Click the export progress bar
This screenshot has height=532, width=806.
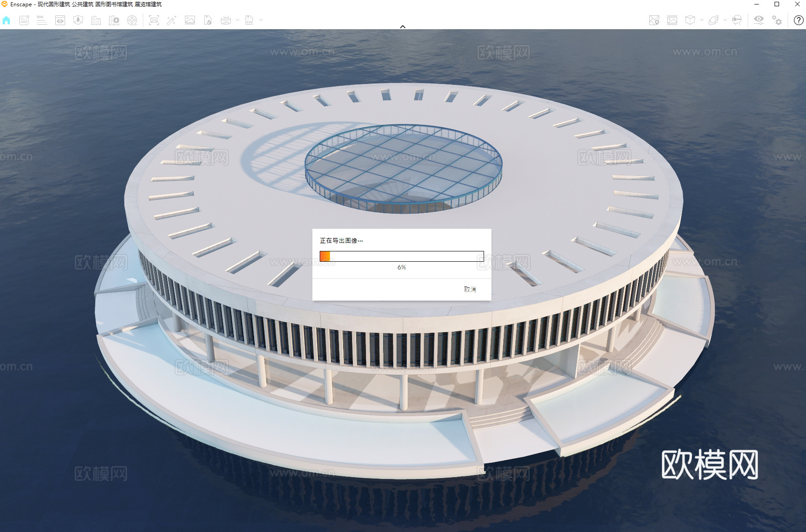tap(402, 256)
